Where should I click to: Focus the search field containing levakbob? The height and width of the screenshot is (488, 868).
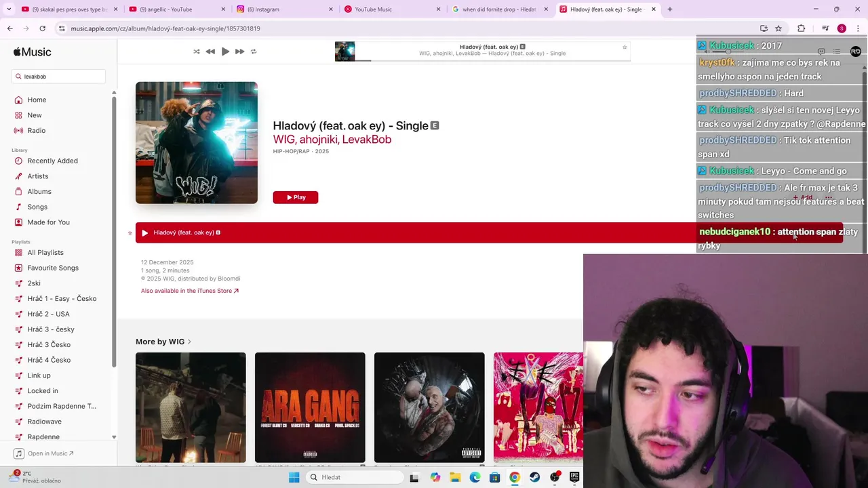point(58,77)
